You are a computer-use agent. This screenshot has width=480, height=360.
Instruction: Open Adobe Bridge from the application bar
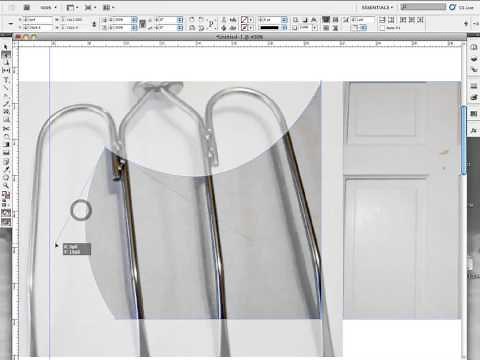coord(27,7)
